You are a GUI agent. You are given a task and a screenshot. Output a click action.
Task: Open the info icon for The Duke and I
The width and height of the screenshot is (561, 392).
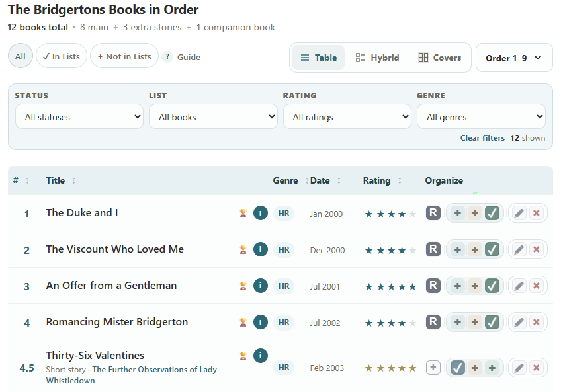(x=261, y=213)
